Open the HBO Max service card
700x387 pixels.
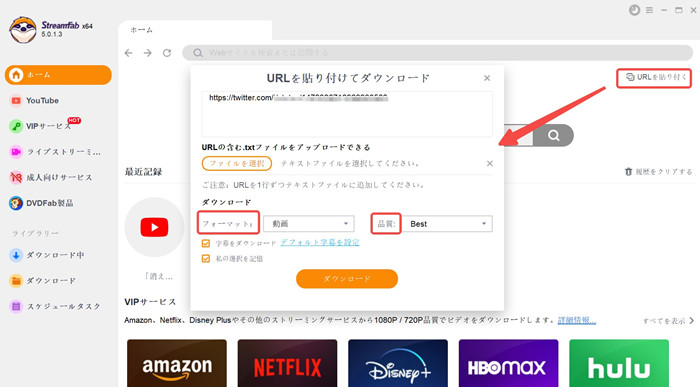(x=508, y=363)
